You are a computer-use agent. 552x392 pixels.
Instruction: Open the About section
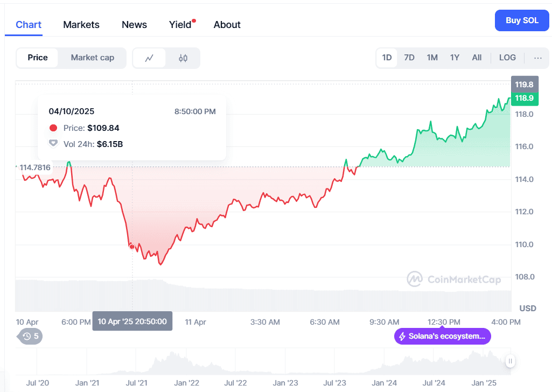pyautogui.click(x=227, y=24)
